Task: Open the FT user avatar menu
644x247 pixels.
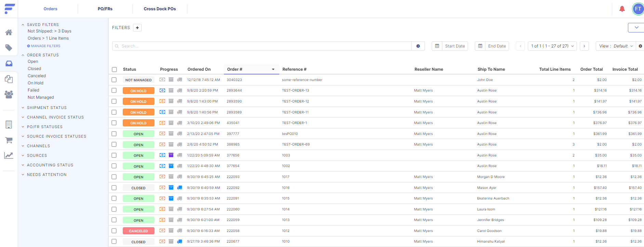Action: point(638,9)
